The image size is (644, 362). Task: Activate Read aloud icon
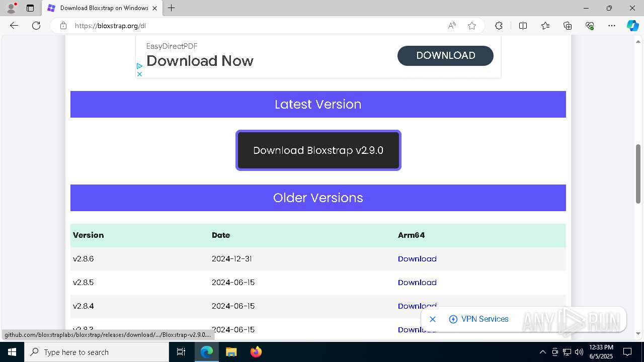452,26
